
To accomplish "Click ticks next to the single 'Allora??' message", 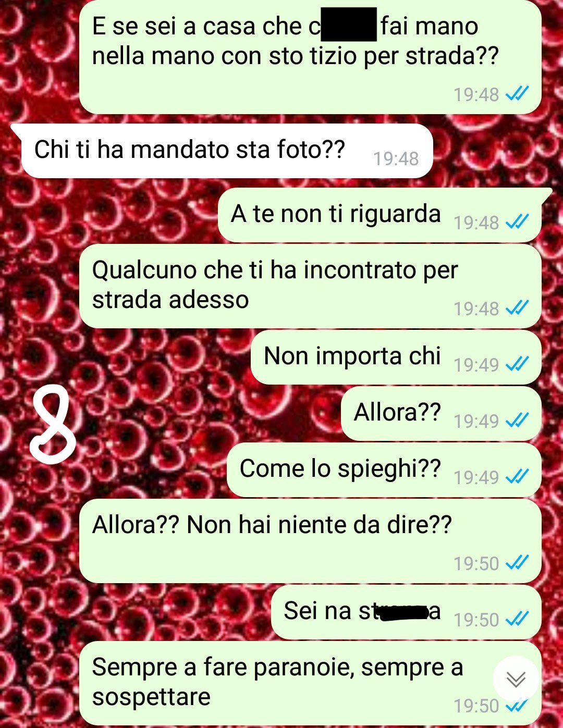I will click(x=518, y=420).
